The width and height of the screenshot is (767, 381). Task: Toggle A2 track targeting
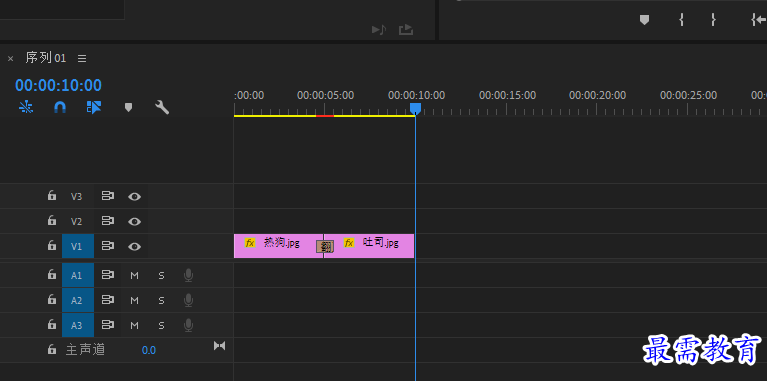78,300
